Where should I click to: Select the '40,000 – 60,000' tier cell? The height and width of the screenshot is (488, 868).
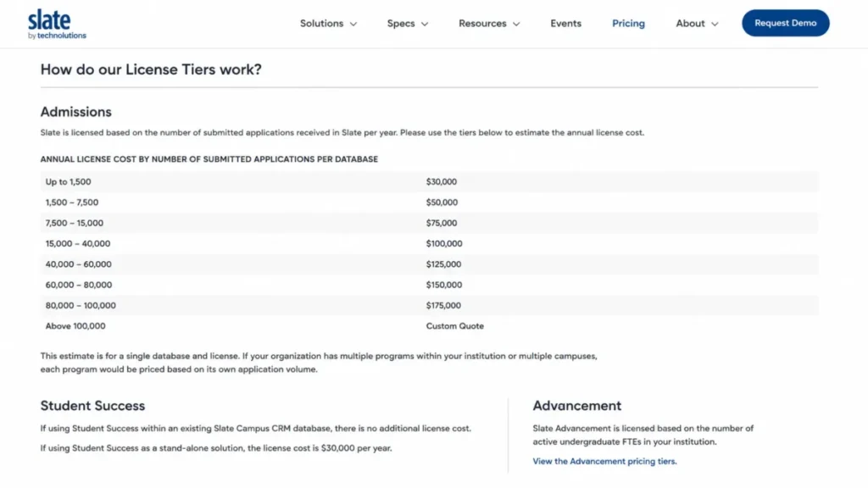[x=78, y=264]
